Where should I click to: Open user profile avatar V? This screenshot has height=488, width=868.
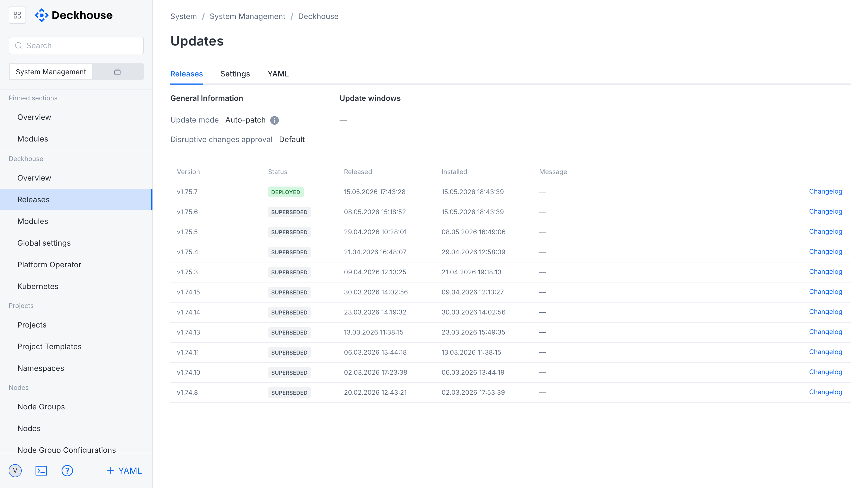coord(15,470)
